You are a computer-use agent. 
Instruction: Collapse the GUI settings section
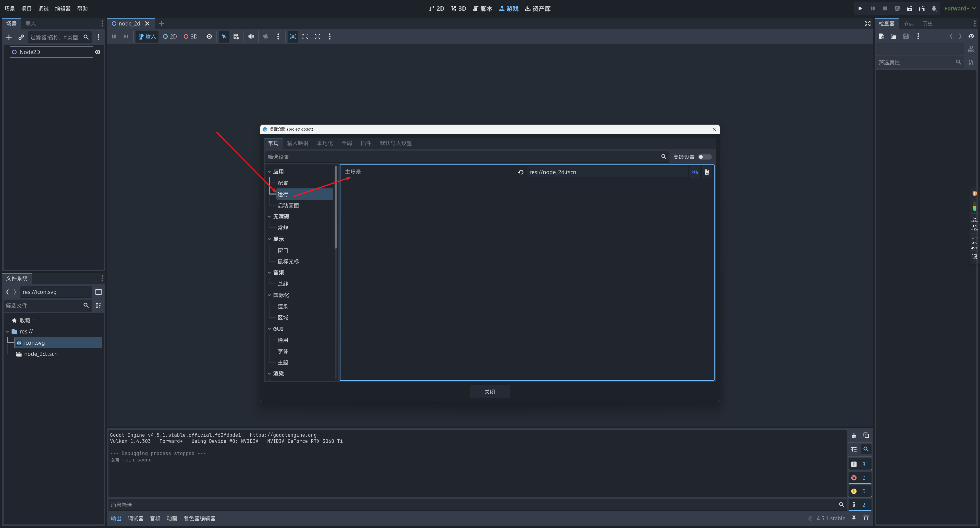(269, 329)
